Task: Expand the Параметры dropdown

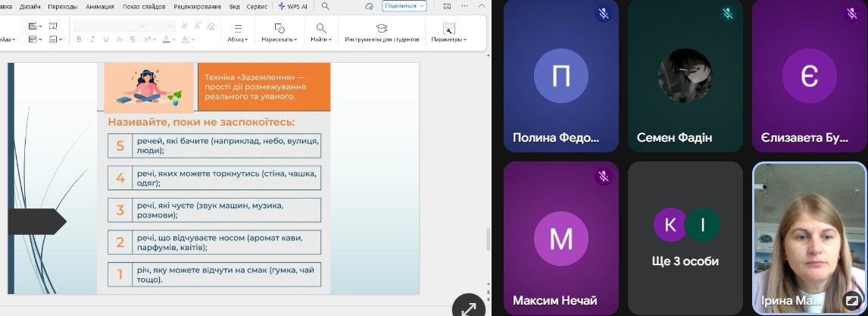Action: click(x=448, y=39)
